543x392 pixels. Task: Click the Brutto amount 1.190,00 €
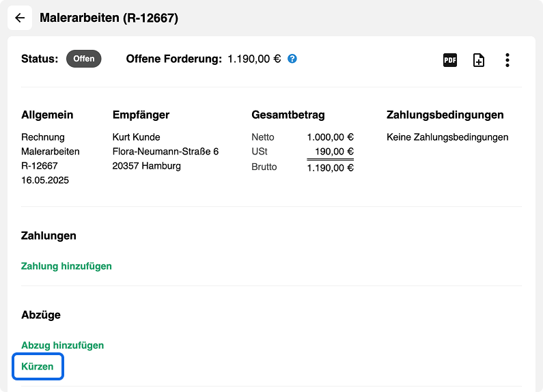[x=330, y=168]
